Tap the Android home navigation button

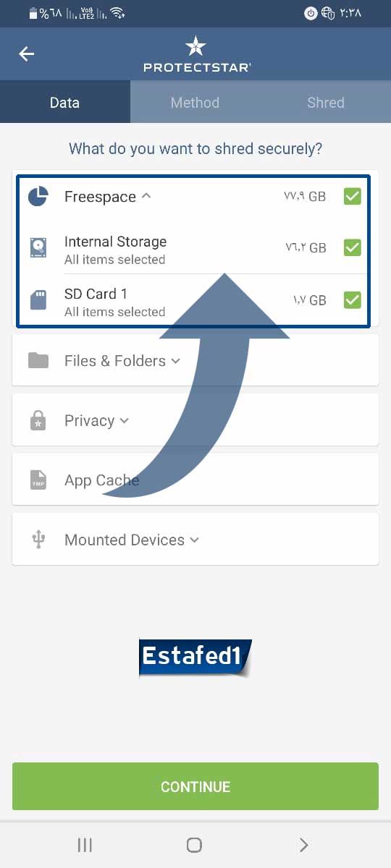pos(194,845)
